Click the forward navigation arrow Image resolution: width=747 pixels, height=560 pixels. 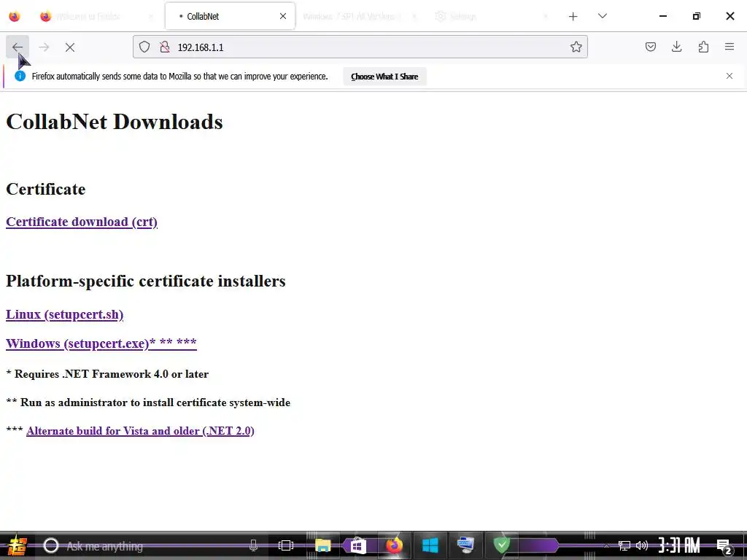[x=44, y=47]
